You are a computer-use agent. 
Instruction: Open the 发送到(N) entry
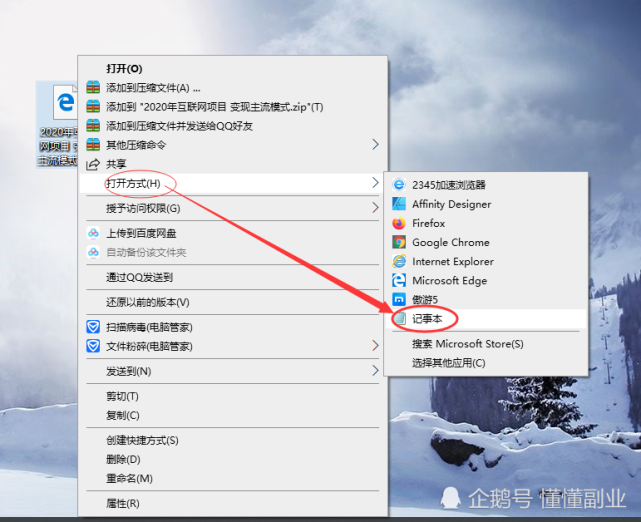point(232,371)
